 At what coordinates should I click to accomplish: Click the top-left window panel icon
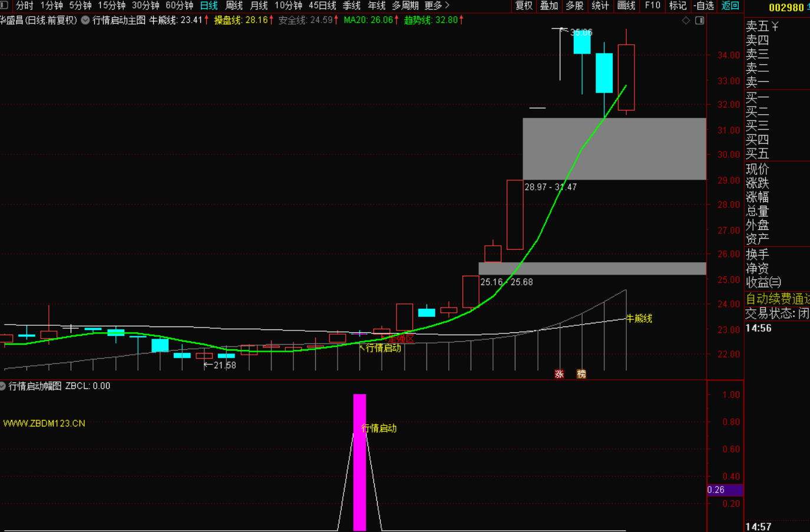tap(4, 5)
